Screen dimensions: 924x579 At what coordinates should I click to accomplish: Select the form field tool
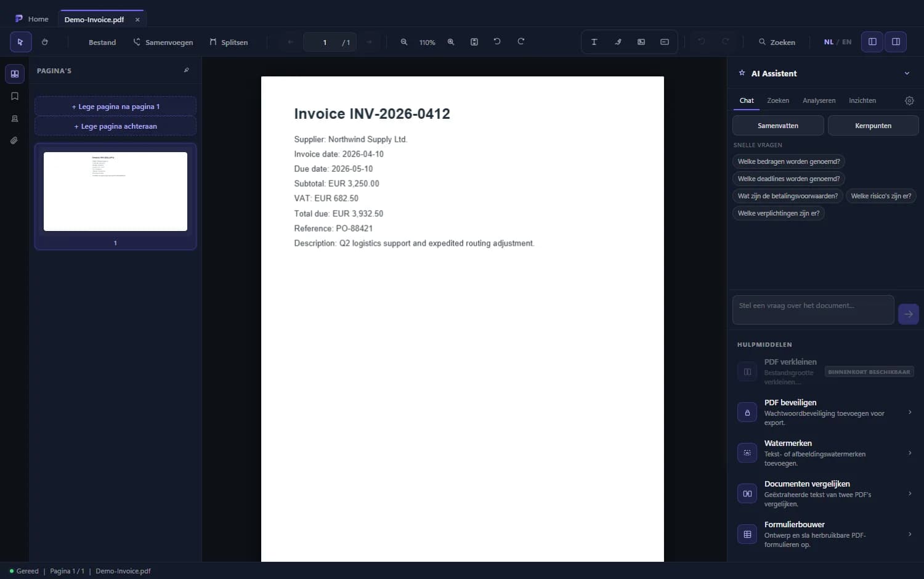pyautogui.click(x=665, y=42)
